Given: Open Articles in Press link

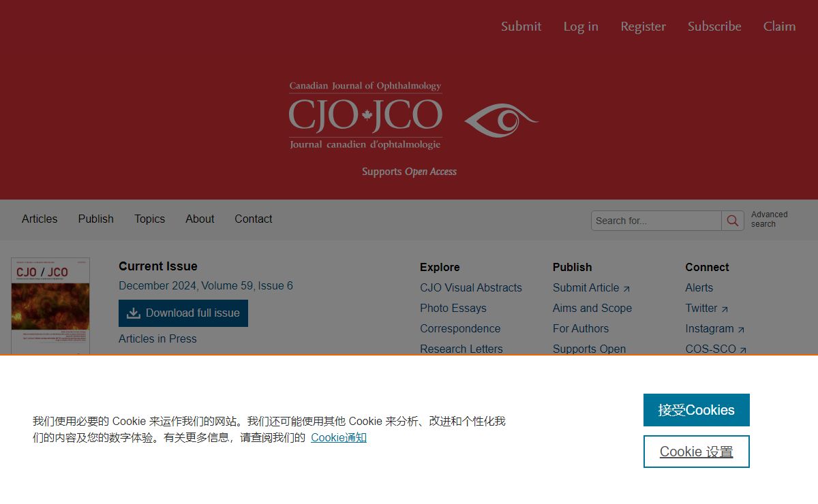Looking at the screenshot, I should (x=157, y=339).
